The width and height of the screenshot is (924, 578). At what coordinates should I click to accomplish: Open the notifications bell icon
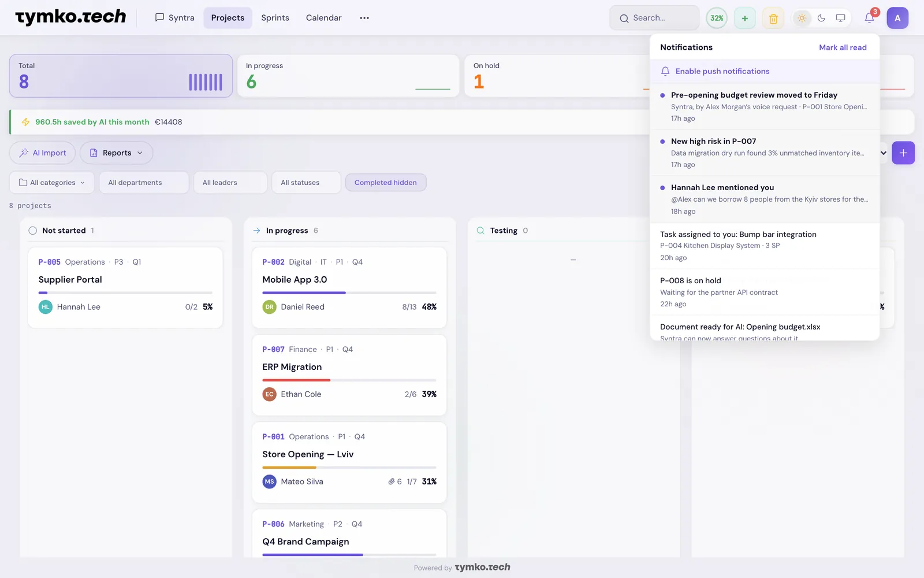click(x=869, y=18)
